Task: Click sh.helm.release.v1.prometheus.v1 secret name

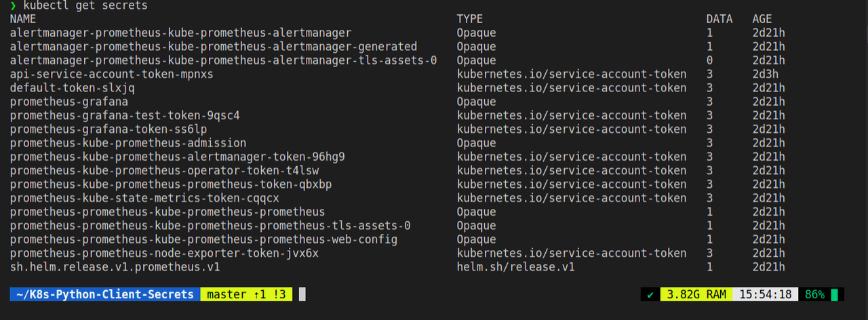Action: [115, 267]
